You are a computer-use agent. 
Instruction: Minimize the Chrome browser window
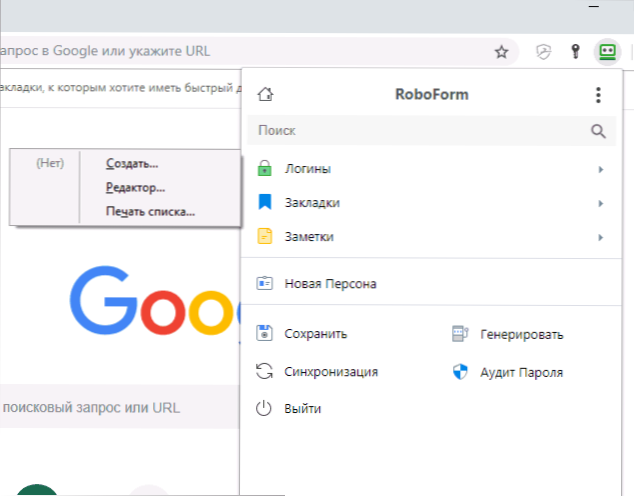593,7
